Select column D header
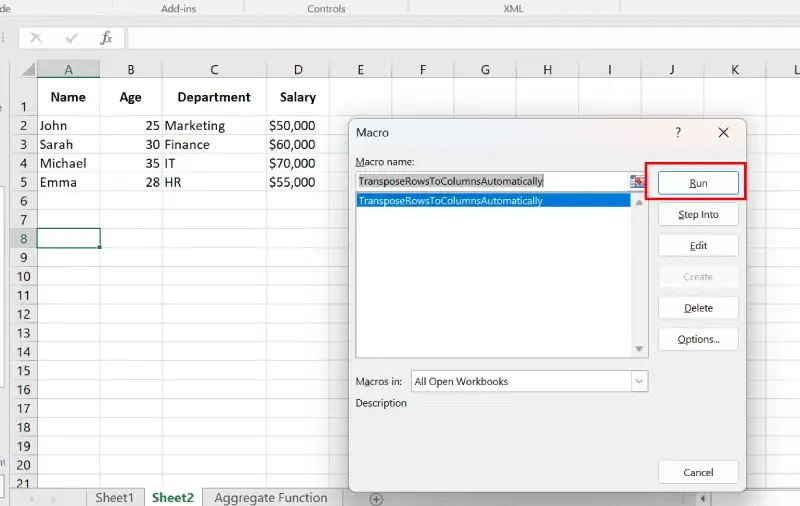The image size is (800, 506). (298, 69)
